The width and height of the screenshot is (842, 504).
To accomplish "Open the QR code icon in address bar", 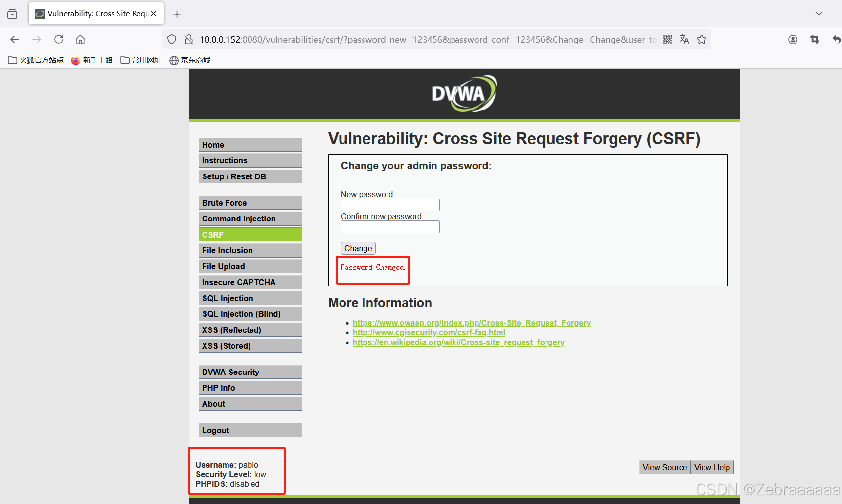I will tap(667, 39).
